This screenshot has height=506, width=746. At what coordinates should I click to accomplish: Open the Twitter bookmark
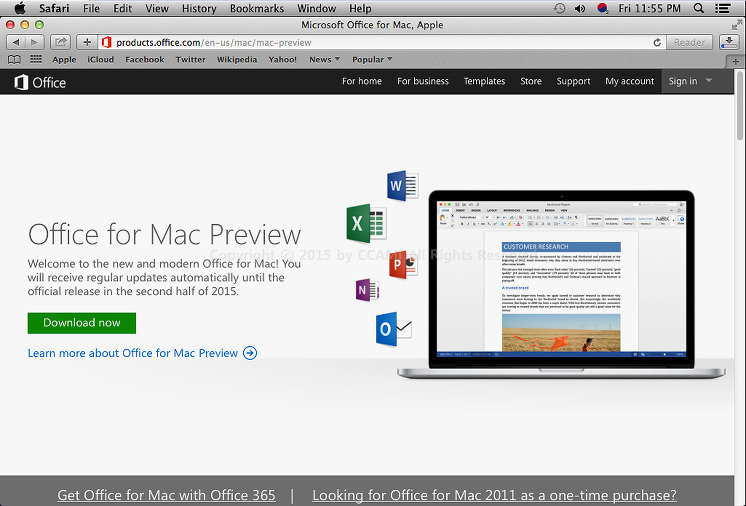coord(190,59)
